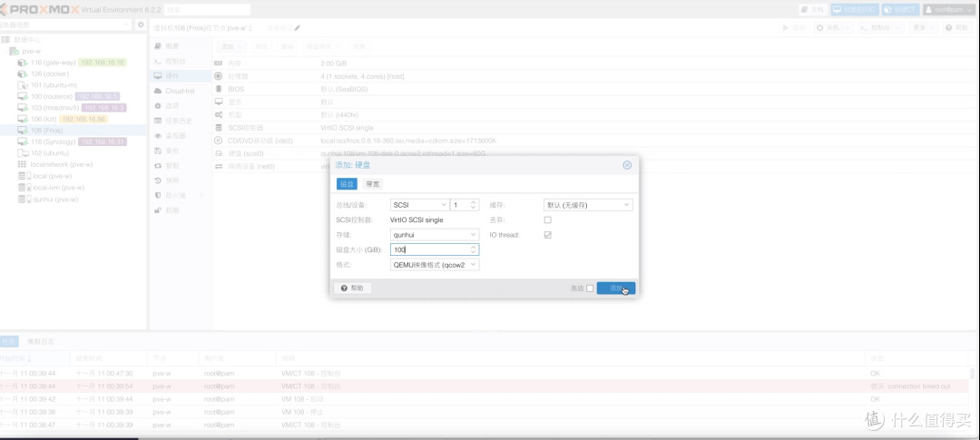Click the create CT button with cube icon
Image resolution: width=980 pixels, height=440 pixels.
901,9
